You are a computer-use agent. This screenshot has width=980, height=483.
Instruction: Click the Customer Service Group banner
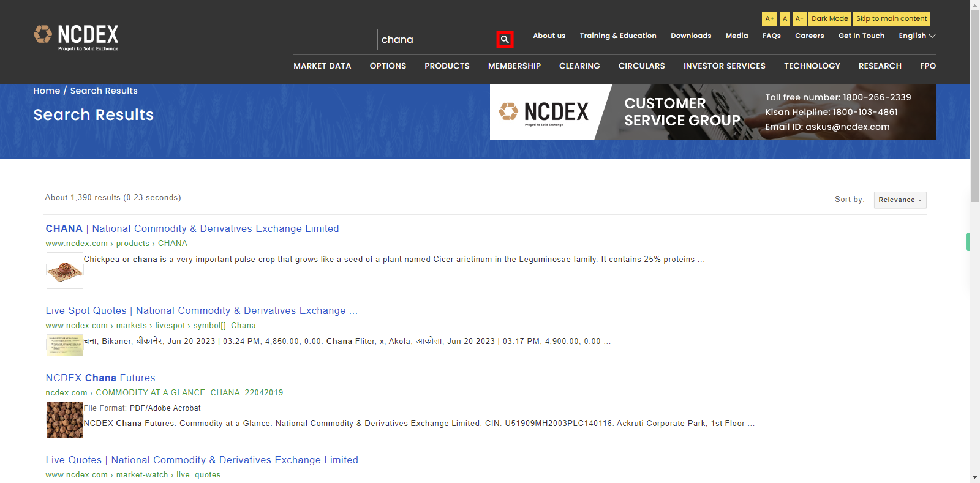pyautogui.click(x=713, y=112)
